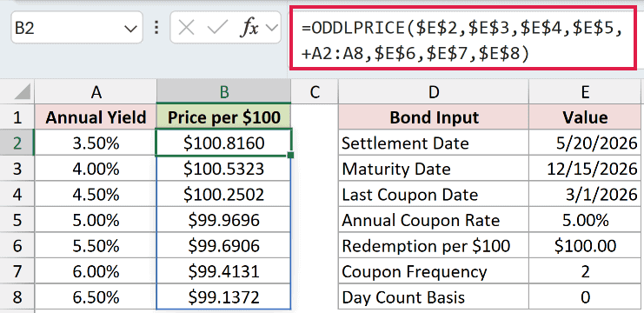644x313 pixels.
Task: Click empty cell C2
Action: (x=315, y=143)
